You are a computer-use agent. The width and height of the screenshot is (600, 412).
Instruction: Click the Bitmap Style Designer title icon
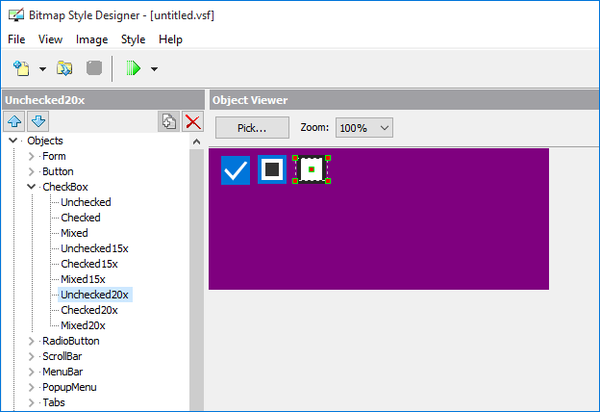(16, 15)
